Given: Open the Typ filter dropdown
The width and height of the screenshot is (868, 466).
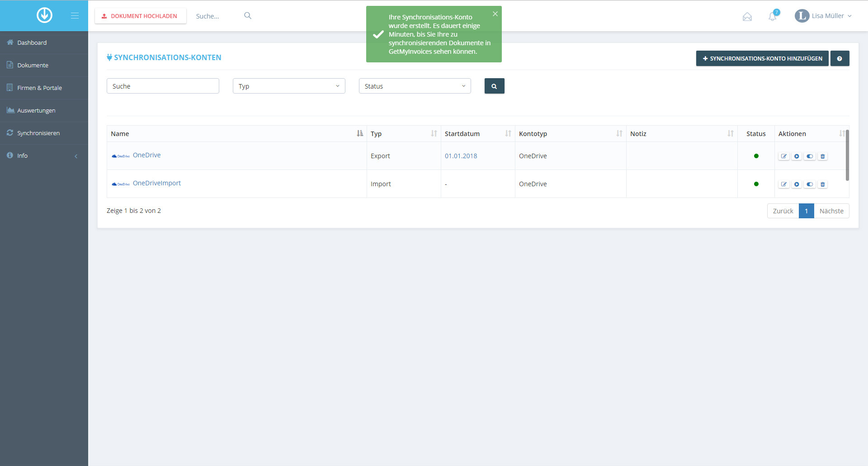Looking at the screenshot, I should coord(289,86).
